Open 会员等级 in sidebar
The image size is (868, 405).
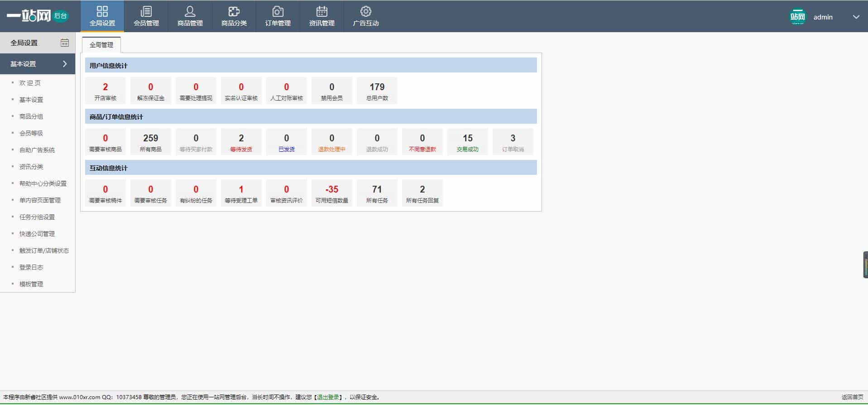click(x=31, y=133)
